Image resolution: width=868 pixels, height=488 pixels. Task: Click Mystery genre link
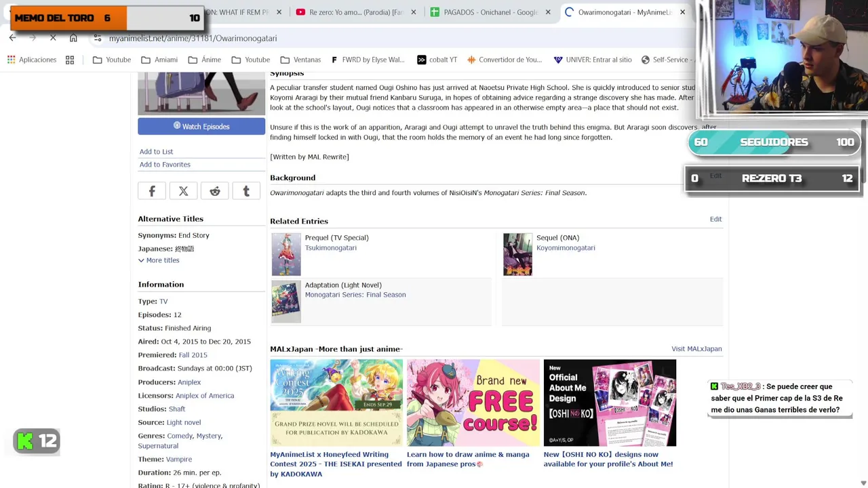pyautogui.click(x=209, y=436)
